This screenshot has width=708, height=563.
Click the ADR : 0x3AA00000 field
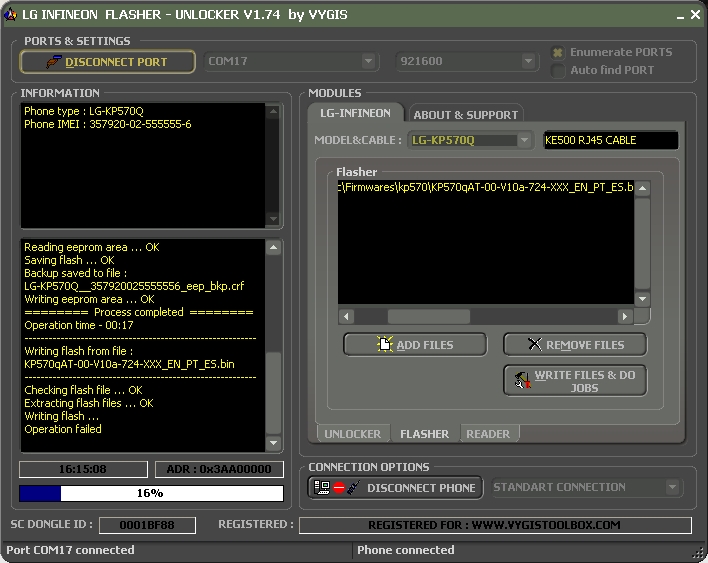click(x=219, y=469)
